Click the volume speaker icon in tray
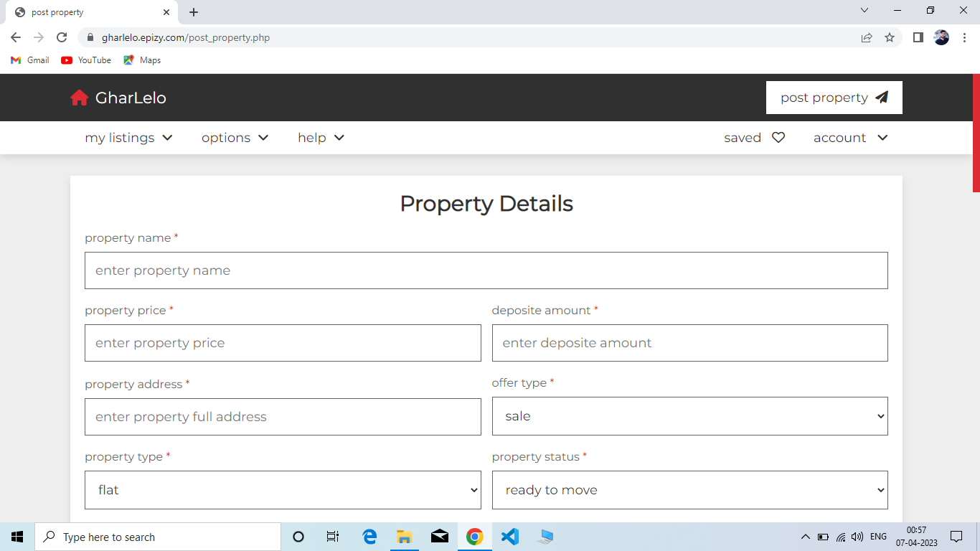 [857, 537]
